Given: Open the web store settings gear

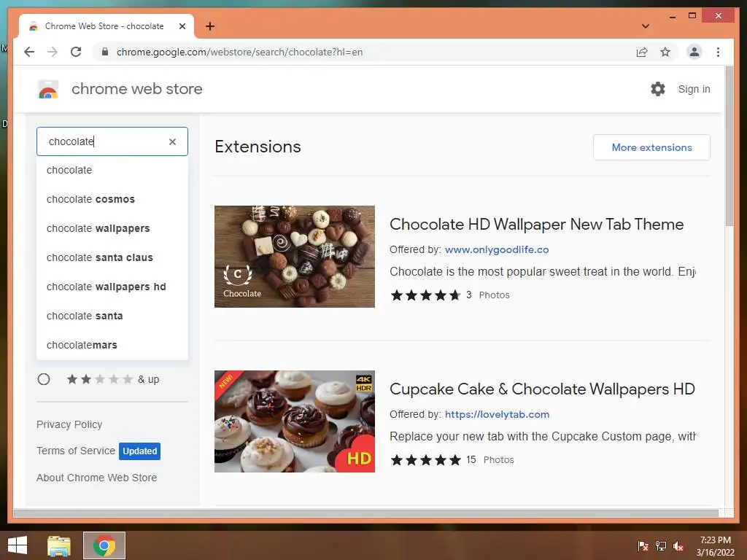Looking at the screenshot, I should coord(658,88).
